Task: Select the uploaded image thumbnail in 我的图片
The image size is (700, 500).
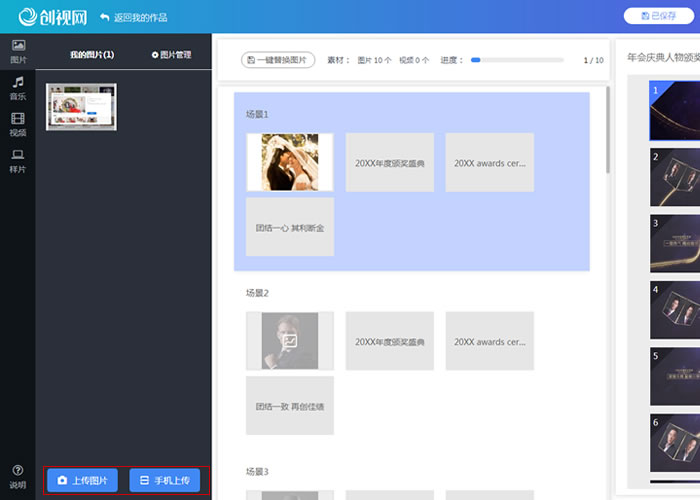Action: (81, 107)
